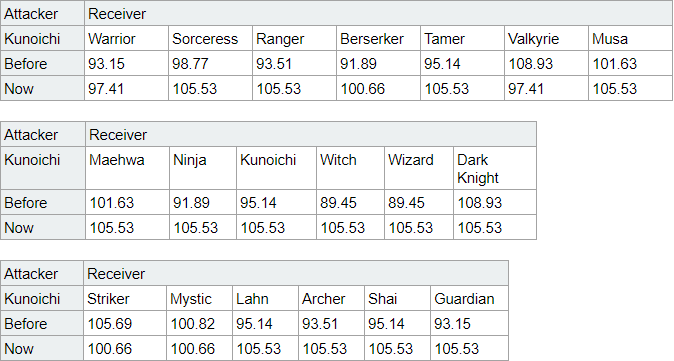Click the Warrior column header cell
Viewport: 674px width, 361px height.
tap(126, 39)
